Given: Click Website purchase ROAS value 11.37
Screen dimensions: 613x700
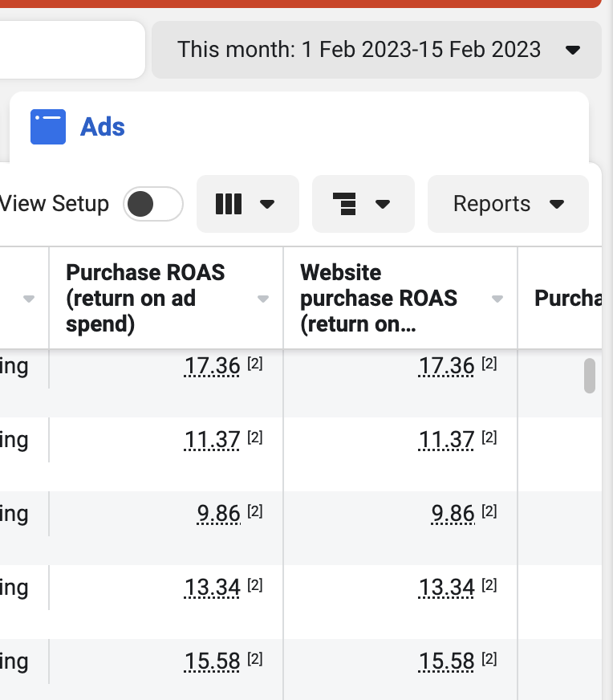Looking at the screenshot, I should click(446, 440).
